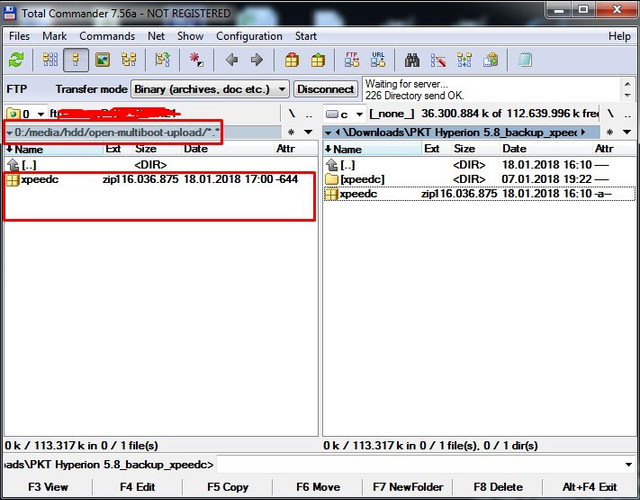Click the F7 NewFolder button

click(x=408, y=487)
